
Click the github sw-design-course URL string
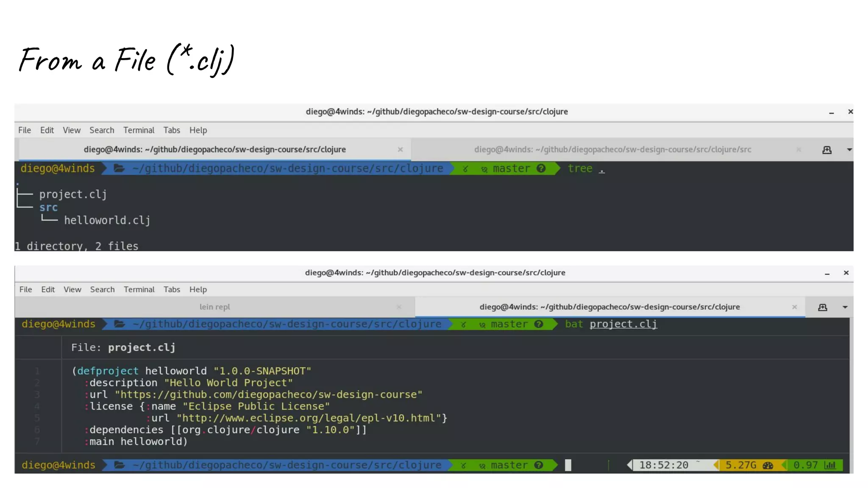[x=269, y=395]
